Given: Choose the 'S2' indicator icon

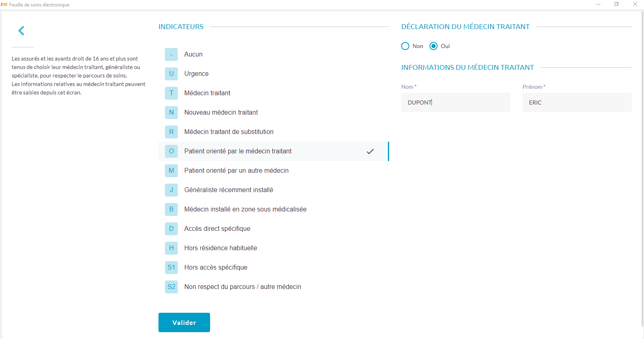Looking at the screenshot, I should point(171,287).
